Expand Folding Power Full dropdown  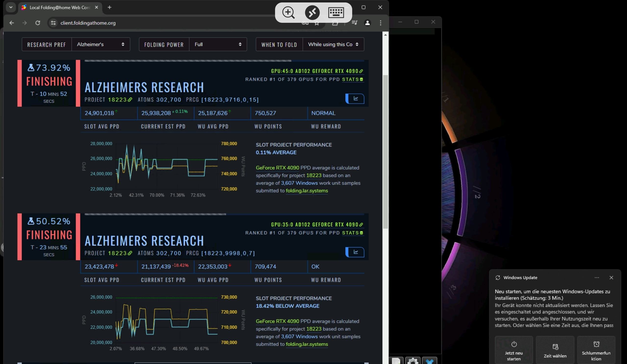(218, 45)
